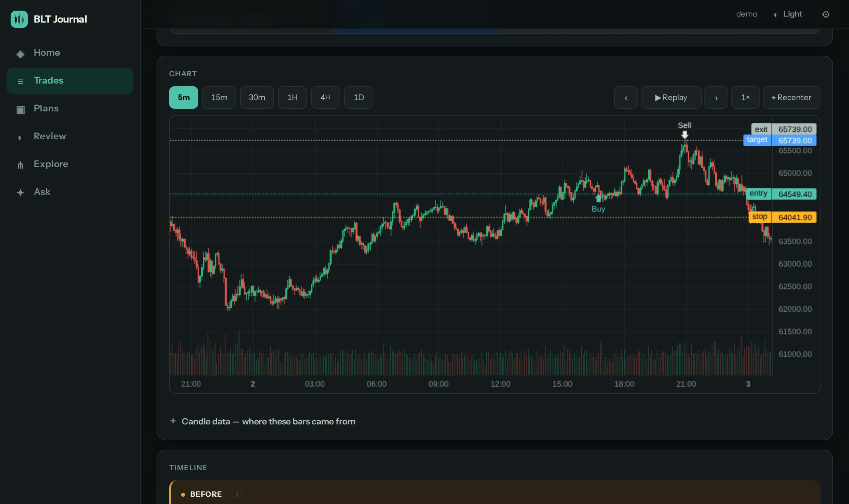Click the entry 64549.40 price label
The image size is (849, 504).
pyautogui.click(x=781, y=194)
